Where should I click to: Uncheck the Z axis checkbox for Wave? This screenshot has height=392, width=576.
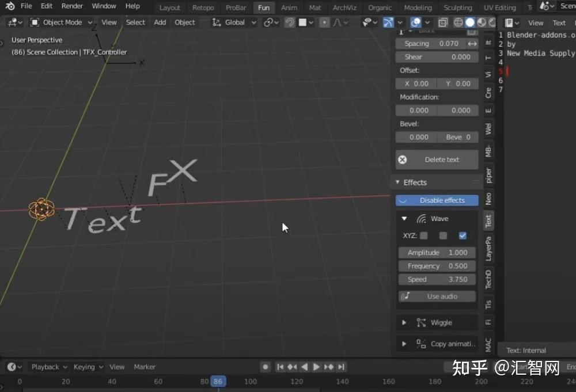coord(463,235)
